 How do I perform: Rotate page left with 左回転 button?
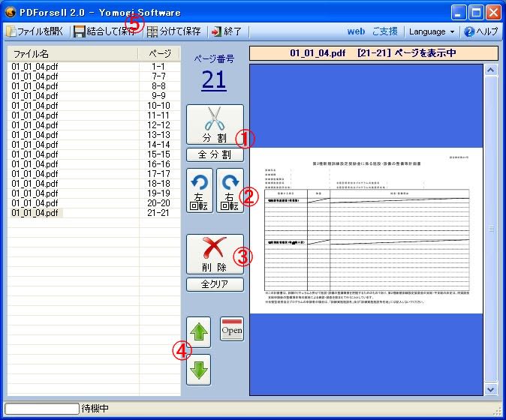tap(200, 190)
